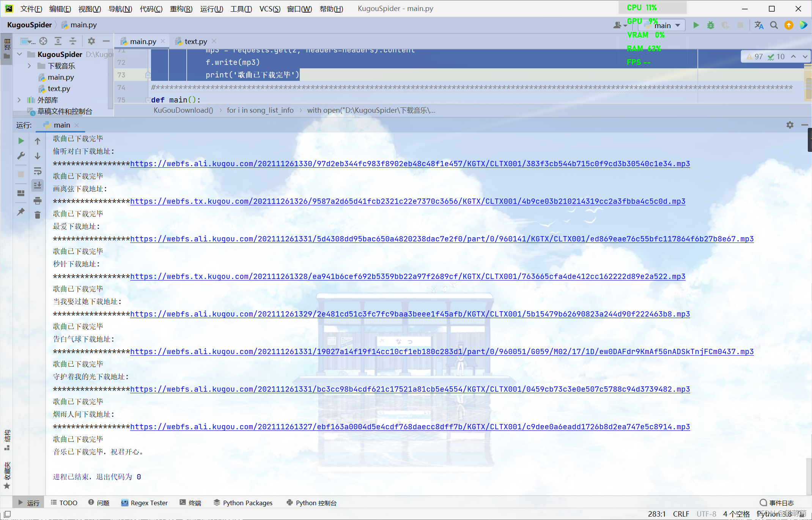Click the CRLF line separator indicator
Screen dimensions: 812x520
click(681, 514)
